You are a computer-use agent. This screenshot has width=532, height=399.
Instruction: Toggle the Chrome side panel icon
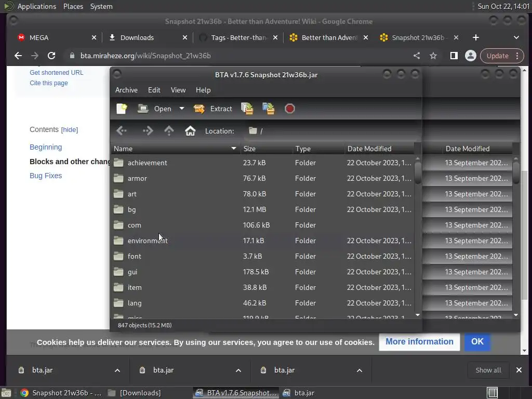(454, 56)
